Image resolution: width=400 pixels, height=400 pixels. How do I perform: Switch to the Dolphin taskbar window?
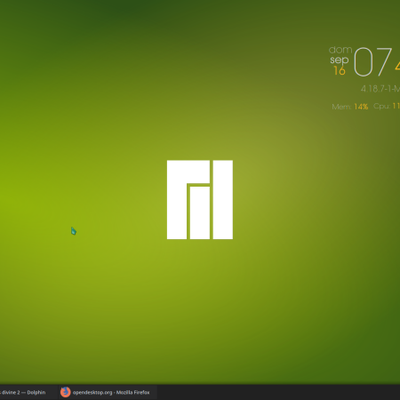[27, 392]
